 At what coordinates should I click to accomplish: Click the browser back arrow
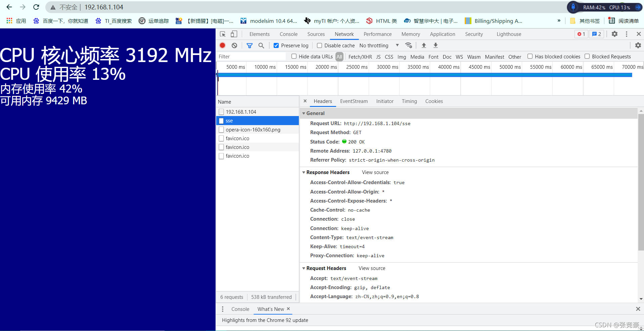pos(9,7)
